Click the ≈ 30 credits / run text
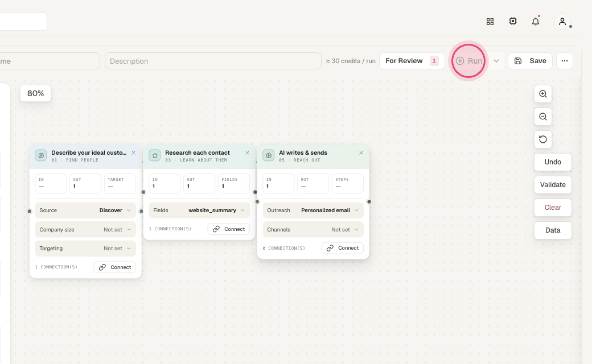The image size is (592, 364). [351, 61]
